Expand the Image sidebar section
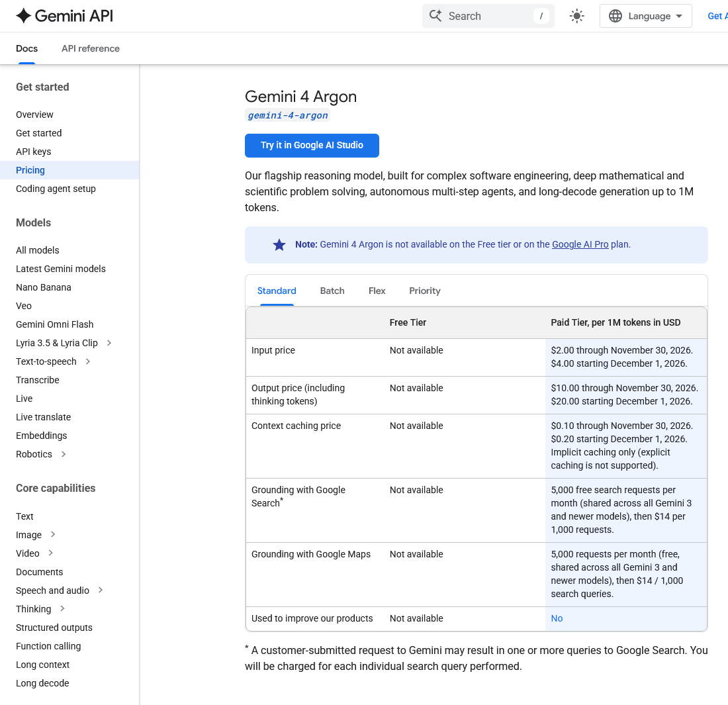 click(53, 535)
